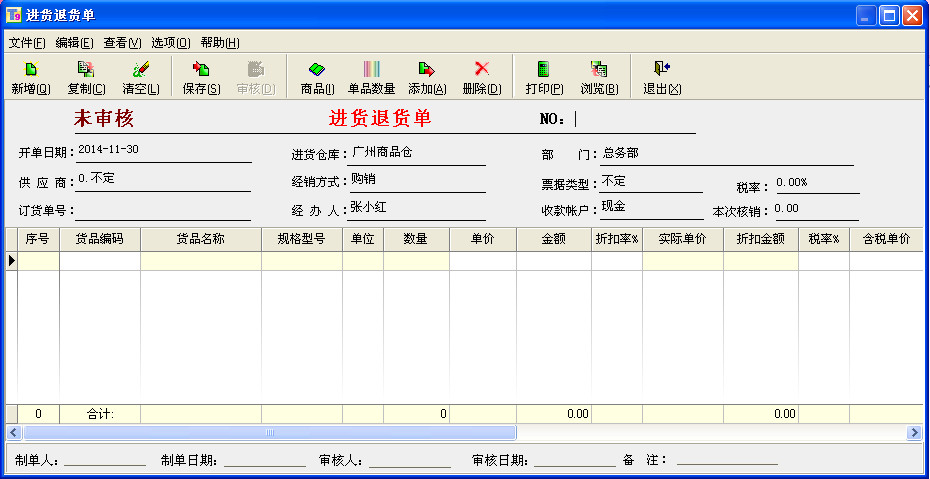Click the 供应商 field showing 0.不定
The height and width of the screenshot is (479, 930).
coord(163,180)
